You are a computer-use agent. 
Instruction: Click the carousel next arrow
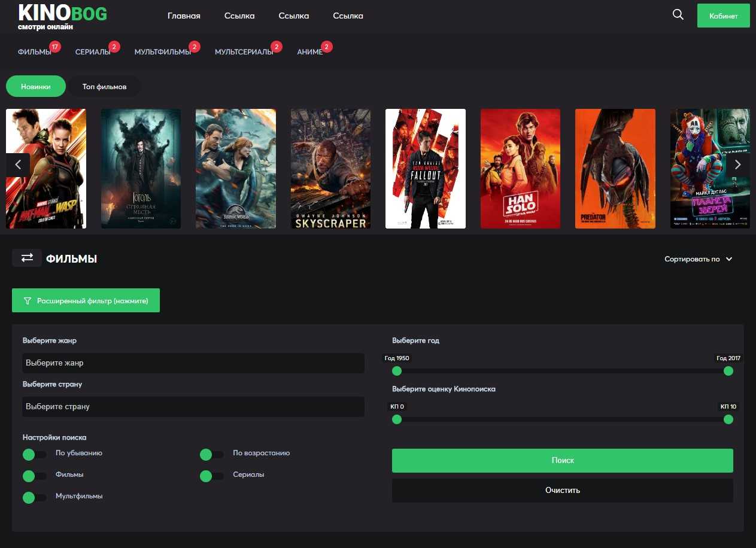point(737,165)
